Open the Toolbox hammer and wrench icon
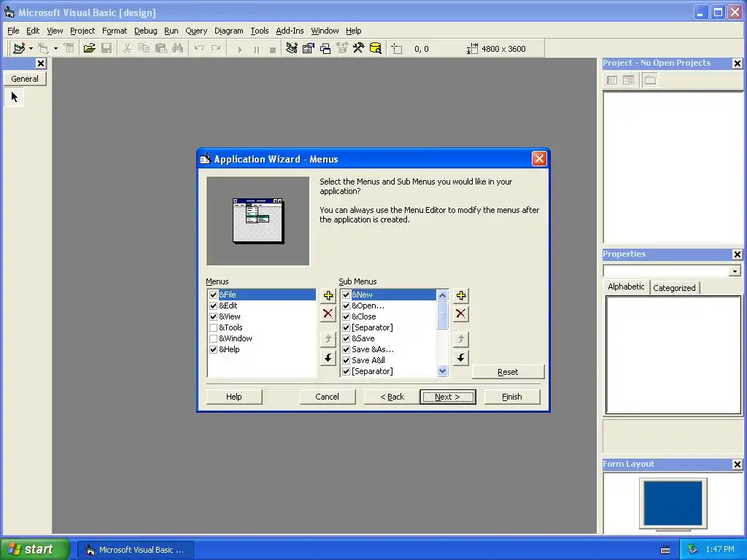The image size is (747, 560). click(x=358, y=48)
